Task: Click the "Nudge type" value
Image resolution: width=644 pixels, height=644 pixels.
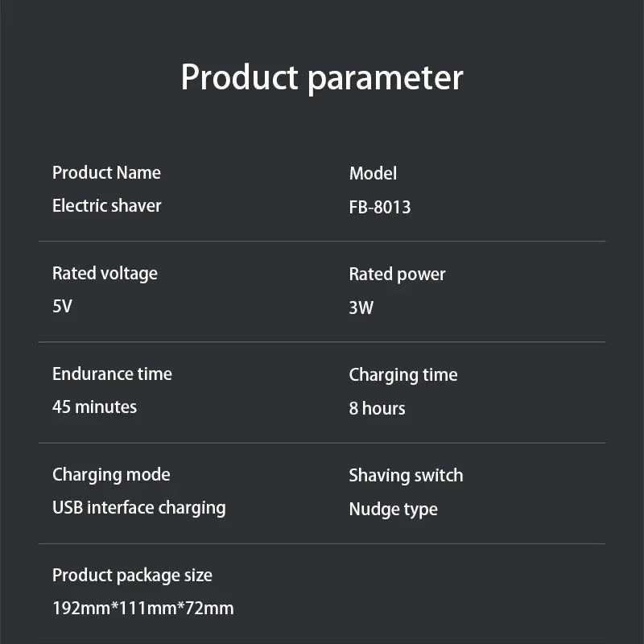Action: 393,509
